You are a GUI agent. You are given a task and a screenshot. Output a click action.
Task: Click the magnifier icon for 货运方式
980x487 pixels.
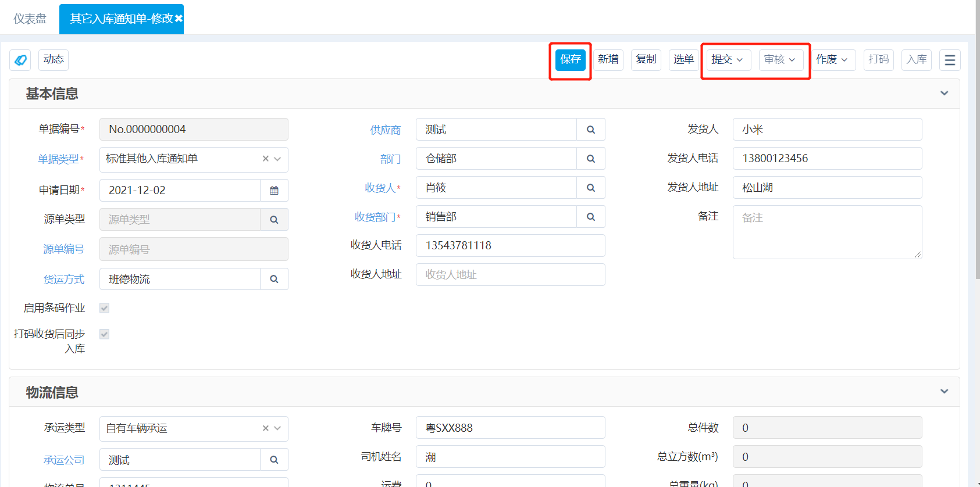(274, 279)
